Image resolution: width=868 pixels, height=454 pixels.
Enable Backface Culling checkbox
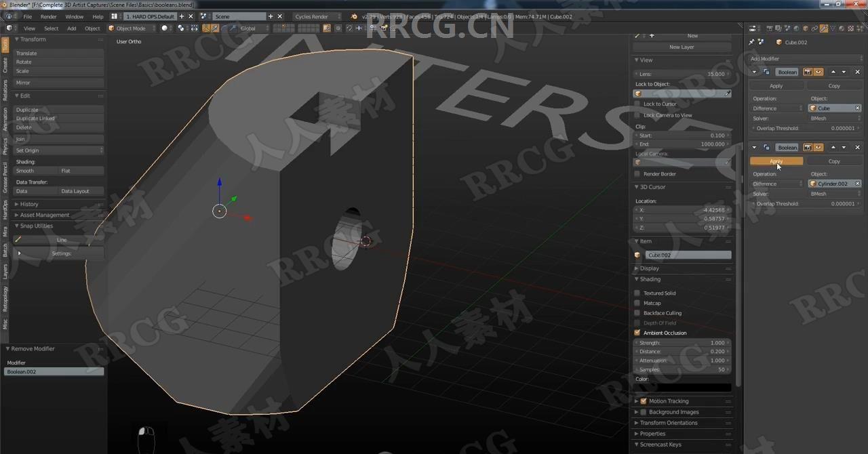click(x=637, y=313)
